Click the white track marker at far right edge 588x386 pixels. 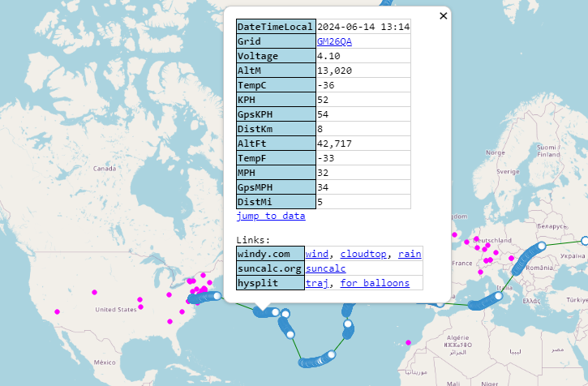click(x=585, y=241)
